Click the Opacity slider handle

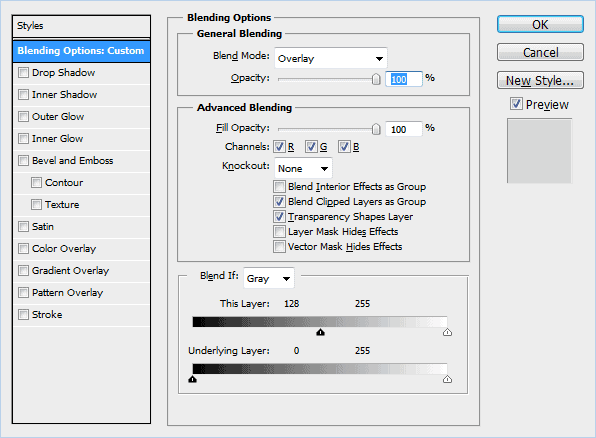(376, 79)
